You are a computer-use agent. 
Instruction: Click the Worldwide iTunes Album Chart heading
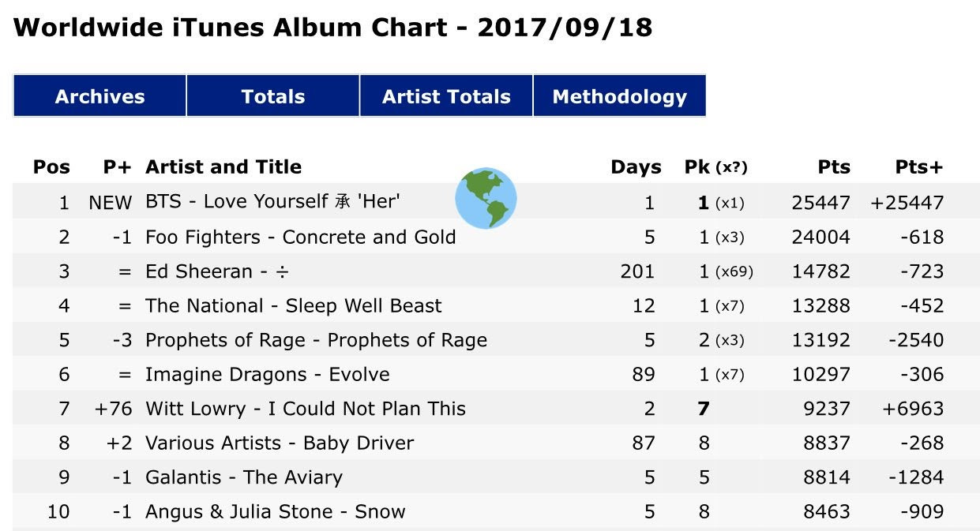(333, 28)
